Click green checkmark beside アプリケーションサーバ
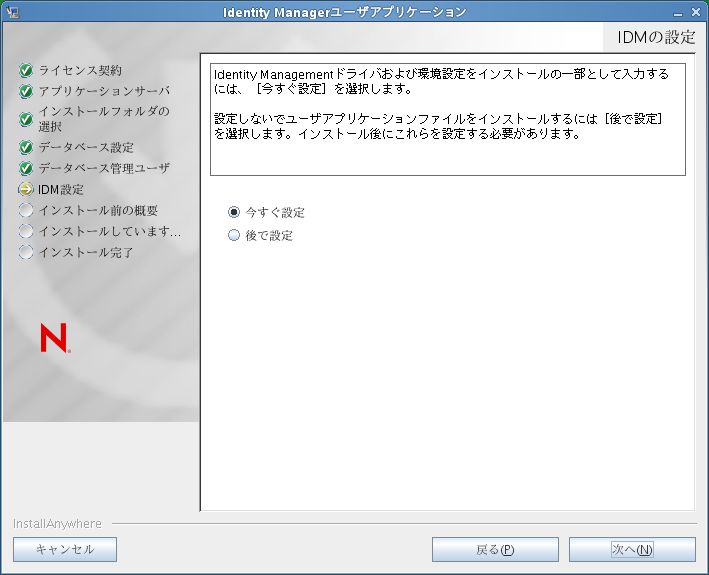Screen dimensions: 709x575 (x=26, y=91)
